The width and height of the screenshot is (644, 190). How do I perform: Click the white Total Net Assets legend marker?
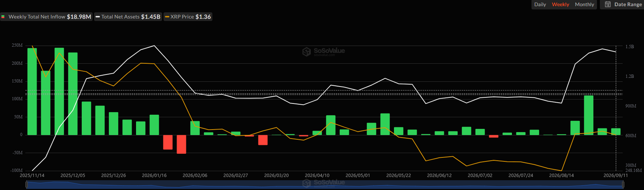(x=98, y=17)
